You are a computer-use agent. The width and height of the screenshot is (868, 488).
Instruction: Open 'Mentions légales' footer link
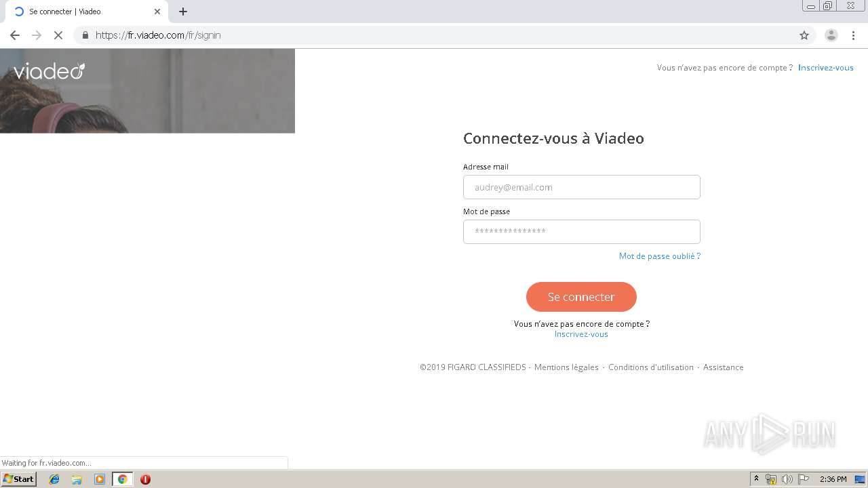(x=566, y=367)
